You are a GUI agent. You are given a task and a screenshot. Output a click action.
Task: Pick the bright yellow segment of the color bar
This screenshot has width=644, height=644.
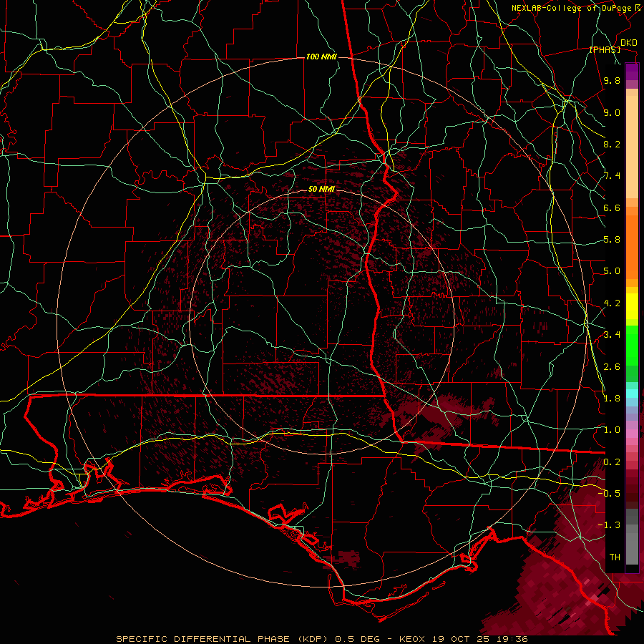632,306
